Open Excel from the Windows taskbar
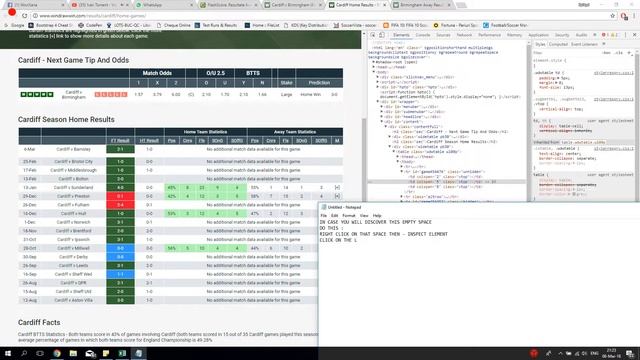The image size is (640, 360). [x=122, y=353]
